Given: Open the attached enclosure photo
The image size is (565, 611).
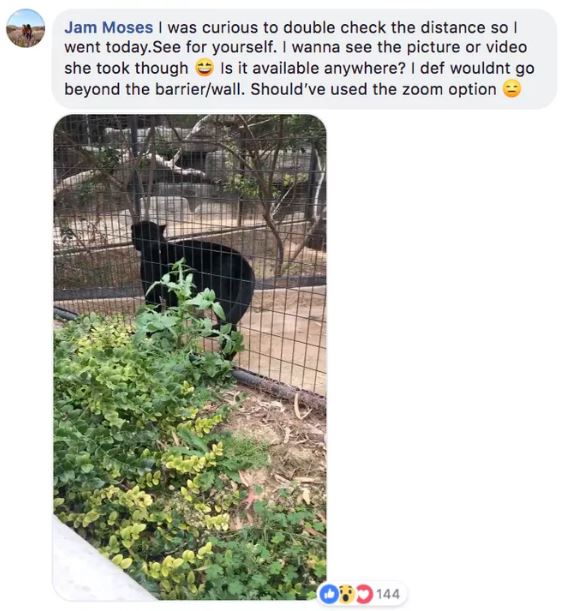Looking at the screenshot, I should 190,357.
